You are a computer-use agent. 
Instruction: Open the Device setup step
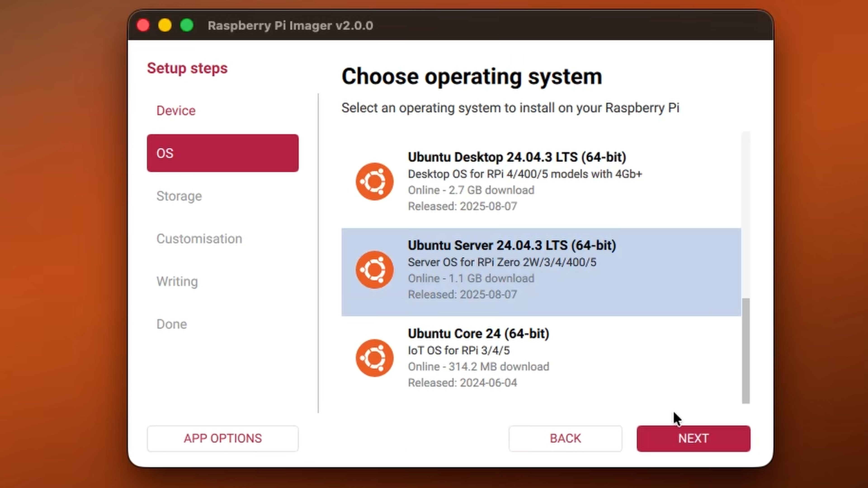click(x=176, y=110)
